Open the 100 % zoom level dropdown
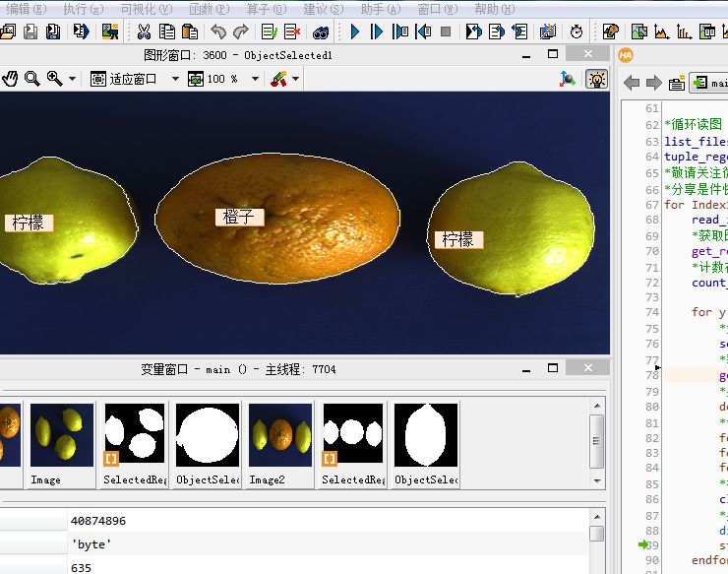Screen dimensions: 728x574 (256, 79)
